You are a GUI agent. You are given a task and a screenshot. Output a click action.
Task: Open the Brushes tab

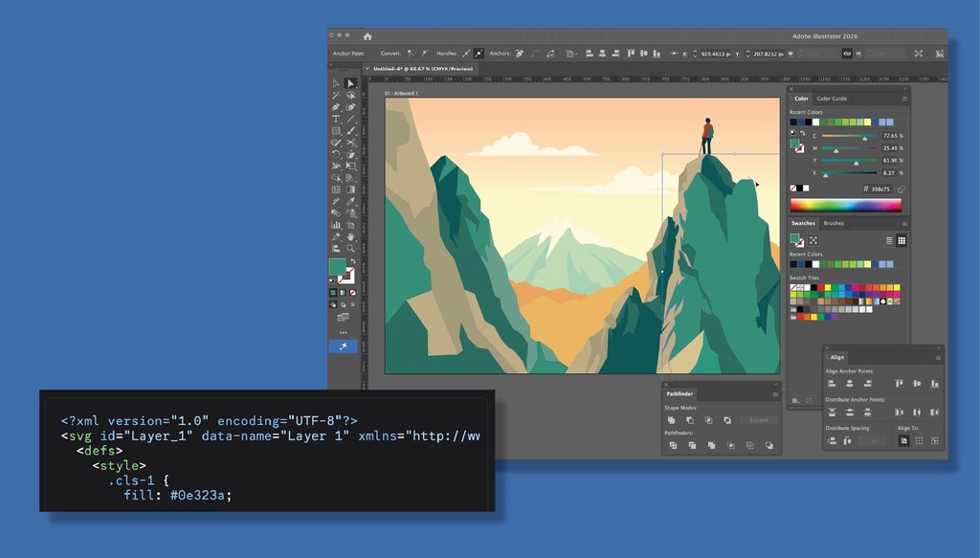[834, 223]
